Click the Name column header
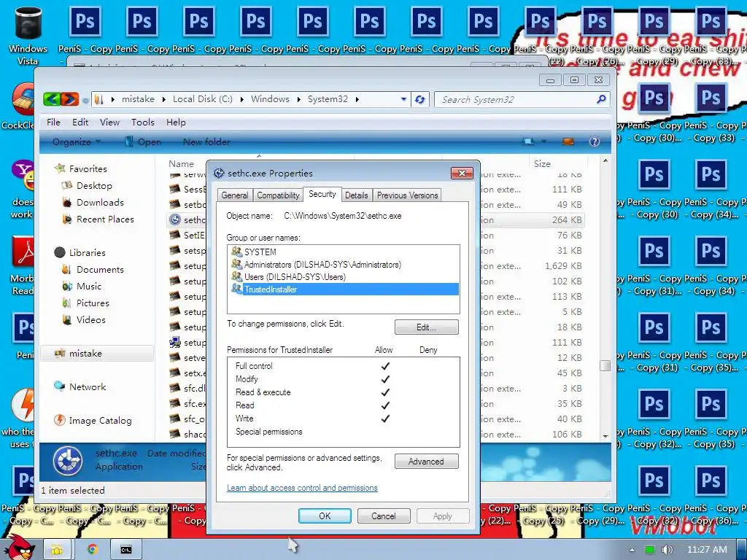747x560 pixels. pos(182,164)
